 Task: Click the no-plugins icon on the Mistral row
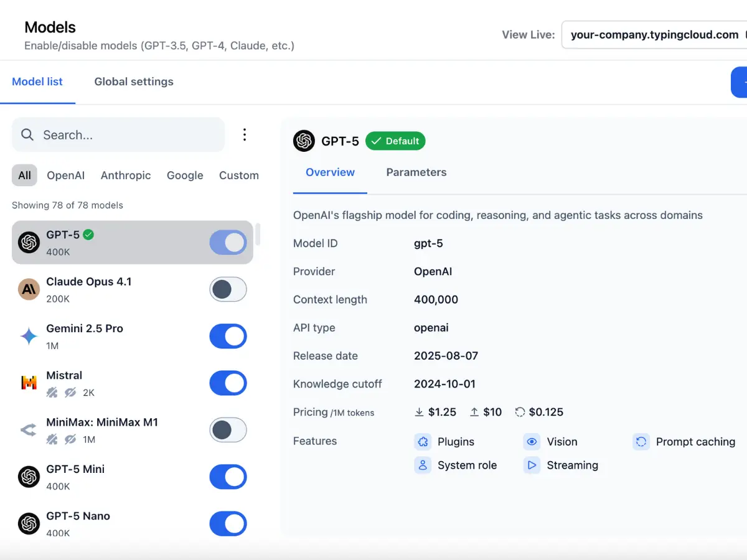(x=52, y=393)
